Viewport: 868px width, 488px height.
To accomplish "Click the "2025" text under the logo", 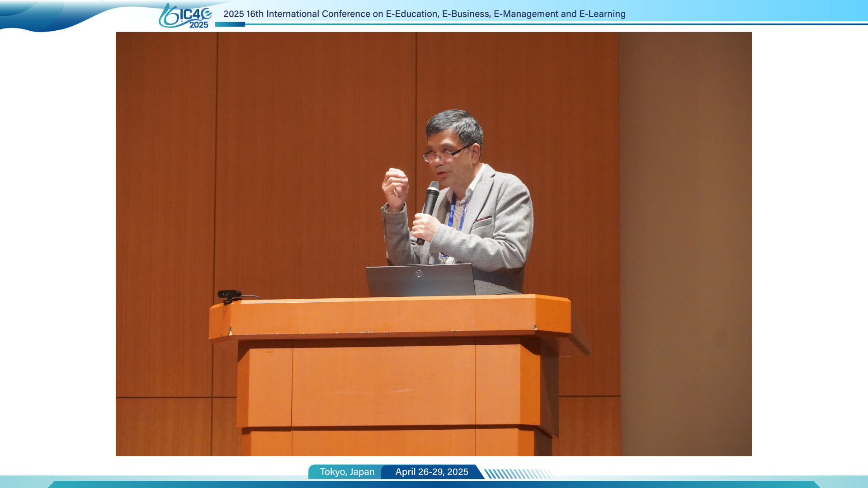I will 198,25.
